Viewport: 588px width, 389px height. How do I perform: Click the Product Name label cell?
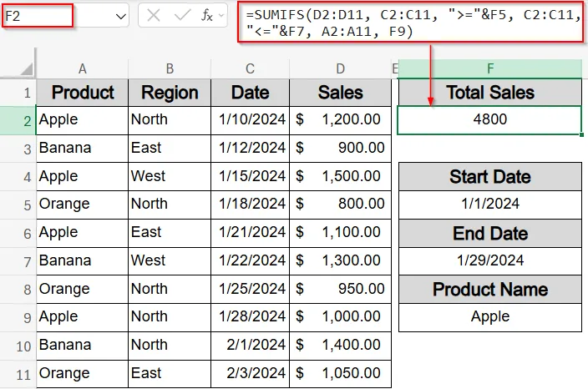coord(489,290)
